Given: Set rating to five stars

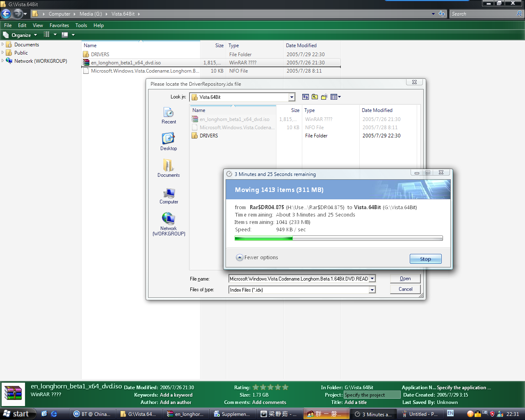Looking at the screenshot, I should [x=285, y=387].
